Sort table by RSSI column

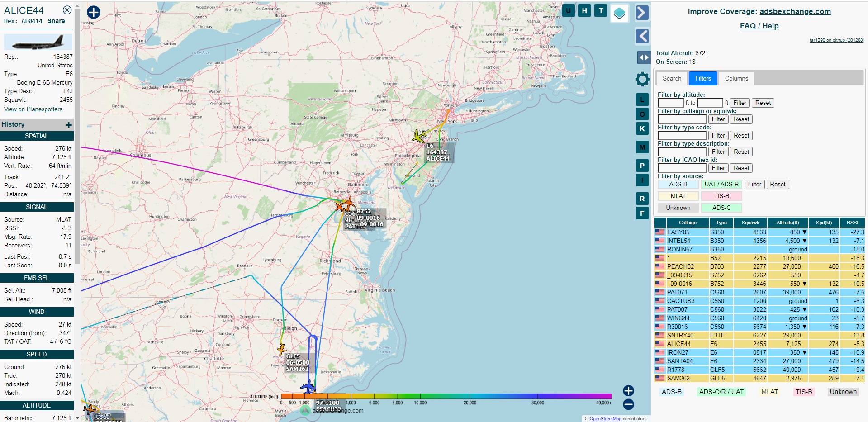click(852, 223)
